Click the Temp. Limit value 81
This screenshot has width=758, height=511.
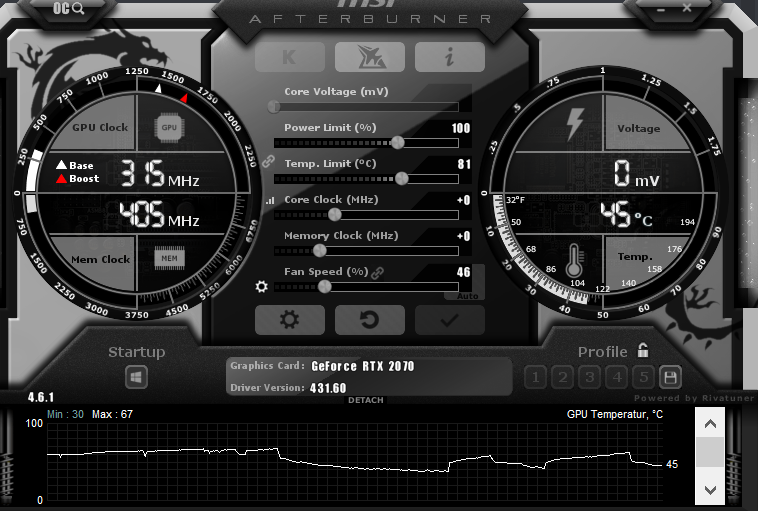pyautogui.click(x=464, y=164)
